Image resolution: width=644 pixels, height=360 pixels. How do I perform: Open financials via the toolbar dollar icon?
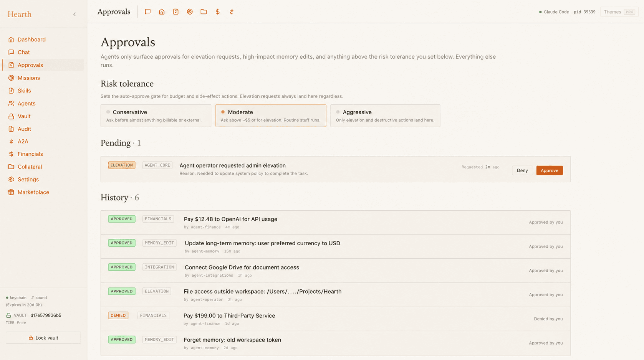(x=218, y=12)
